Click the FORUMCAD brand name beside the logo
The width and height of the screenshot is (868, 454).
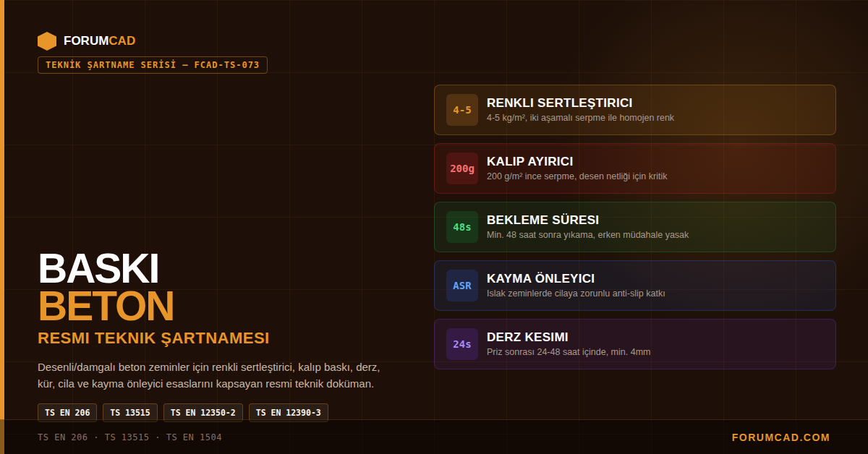pos(99,41)
